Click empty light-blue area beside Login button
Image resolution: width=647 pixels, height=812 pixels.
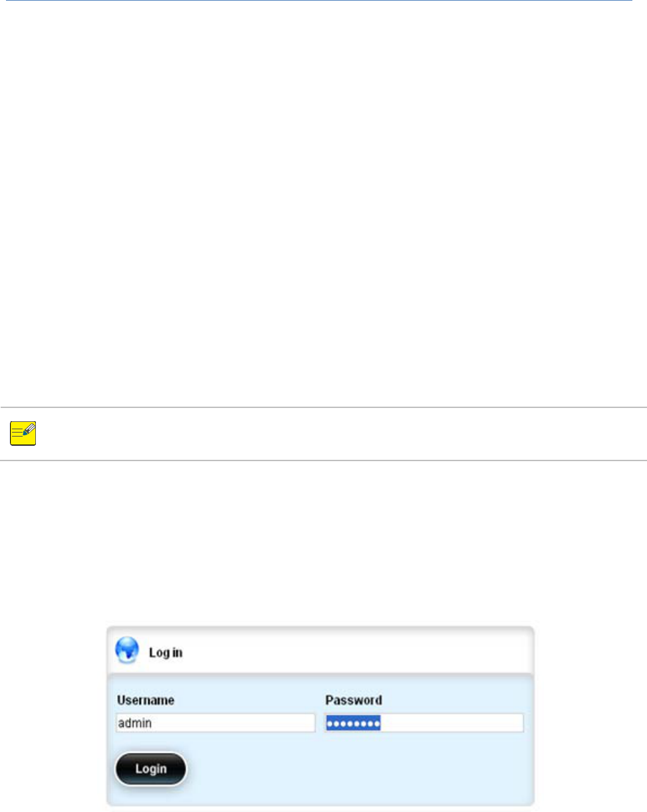pos(359,768)
